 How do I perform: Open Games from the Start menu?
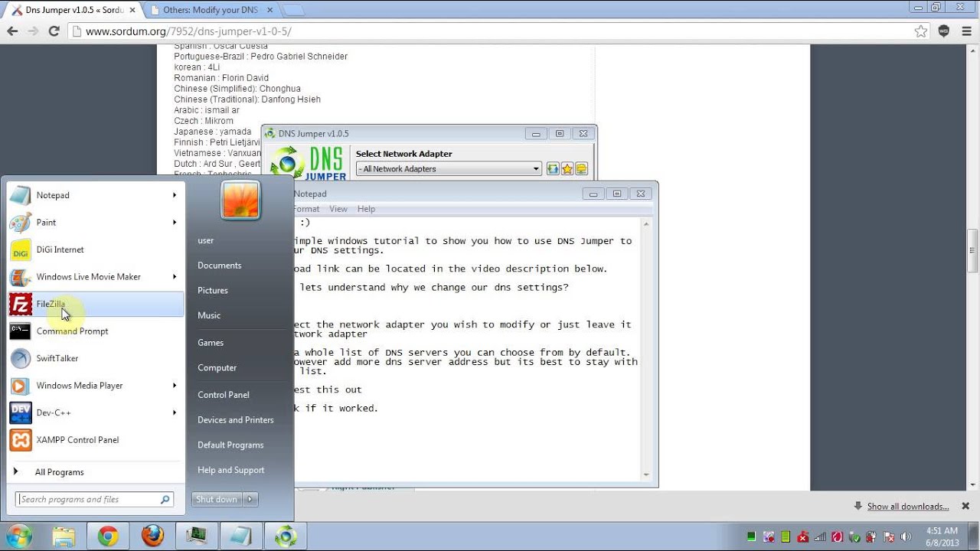pyautogui.click(x=211, y=343)
